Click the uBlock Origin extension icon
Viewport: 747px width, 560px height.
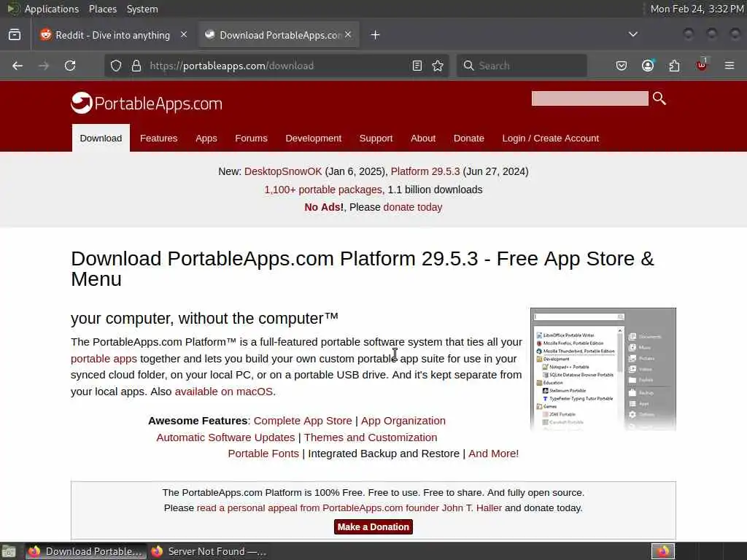(702, 65)
